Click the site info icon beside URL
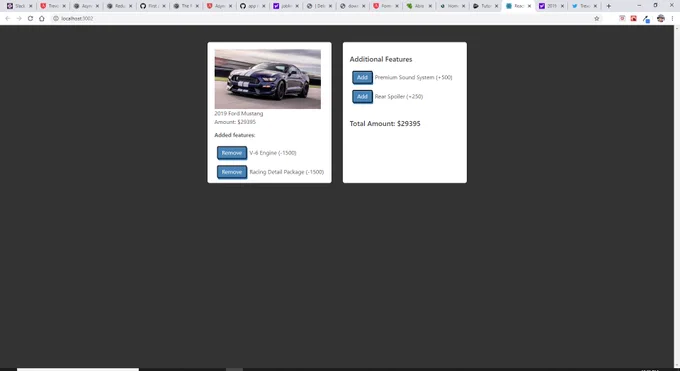This screenshot has width=680, height=371. (x=56, y=18)
